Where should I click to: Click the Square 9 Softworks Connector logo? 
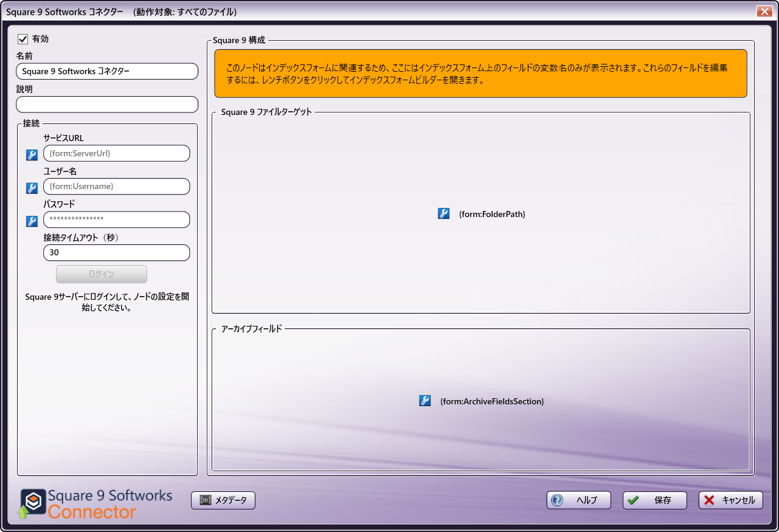coord(95,505)
